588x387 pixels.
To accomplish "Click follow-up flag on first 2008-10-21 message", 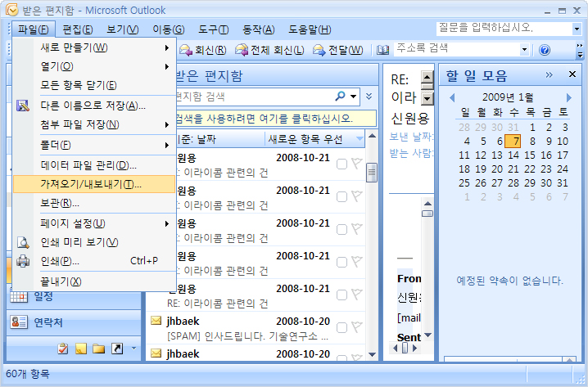I will point(356,164).
